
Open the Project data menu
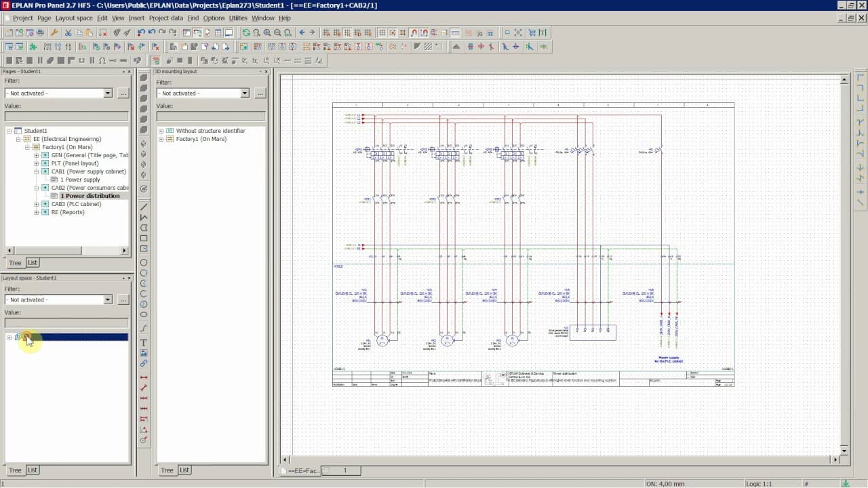click(x=165, y=18)
